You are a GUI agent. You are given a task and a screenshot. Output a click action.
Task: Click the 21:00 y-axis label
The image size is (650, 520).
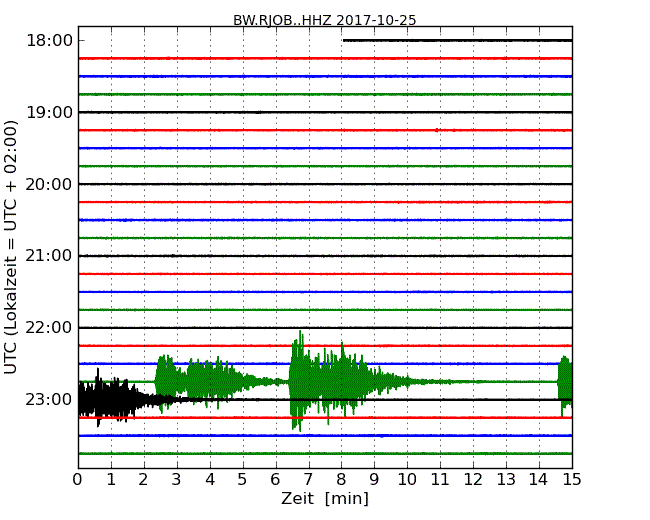[x=49, y=256]
